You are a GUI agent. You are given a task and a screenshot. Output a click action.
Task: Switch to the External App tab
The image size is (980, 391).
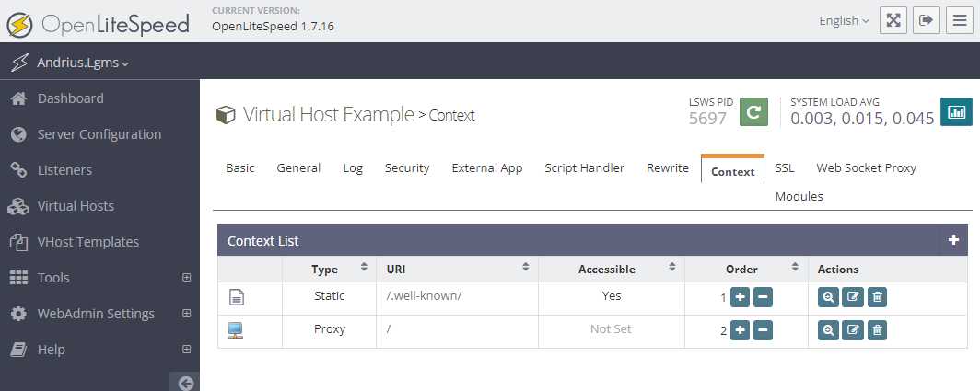coord(487,168)
